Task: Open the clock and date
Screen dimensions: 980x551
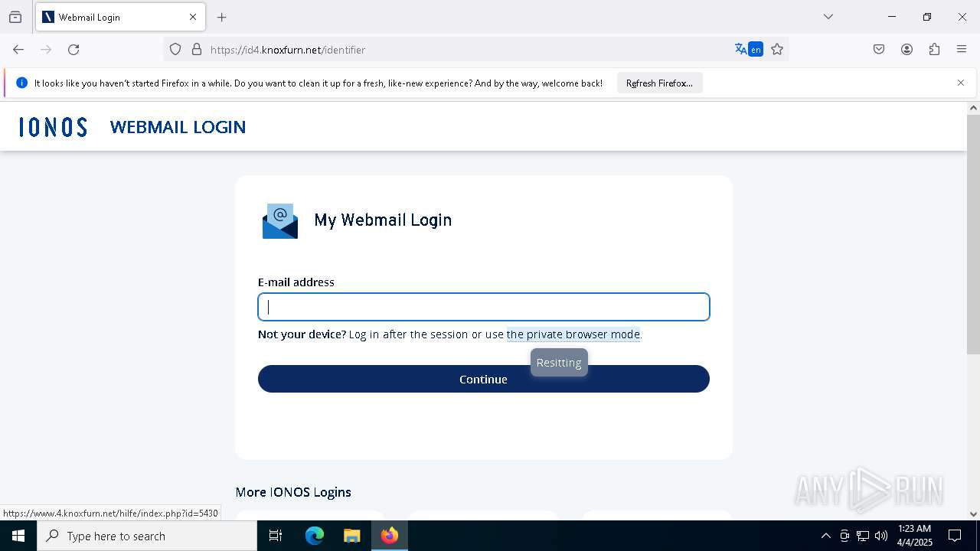Action: [x=914, y=536]
